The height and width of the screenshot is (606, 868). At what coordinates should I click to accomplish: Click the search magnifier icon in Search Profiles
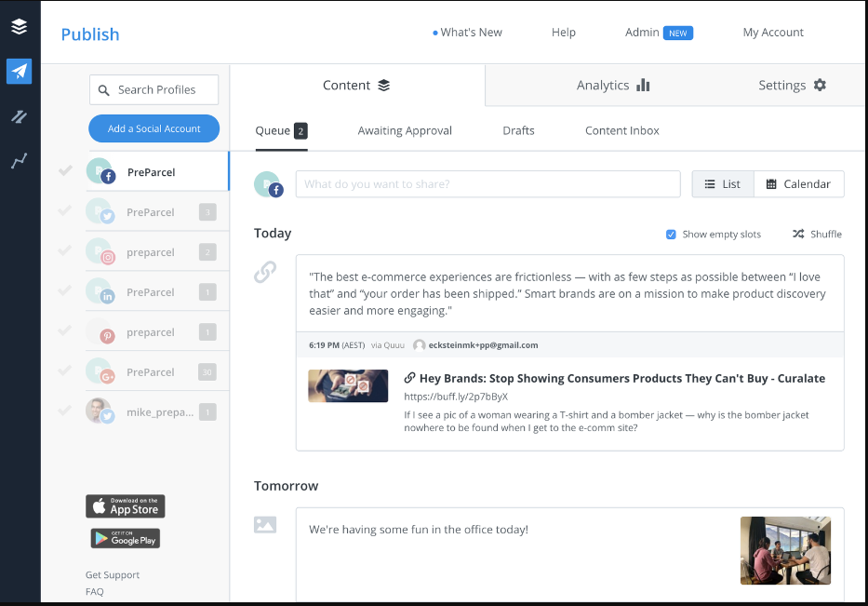103,89
